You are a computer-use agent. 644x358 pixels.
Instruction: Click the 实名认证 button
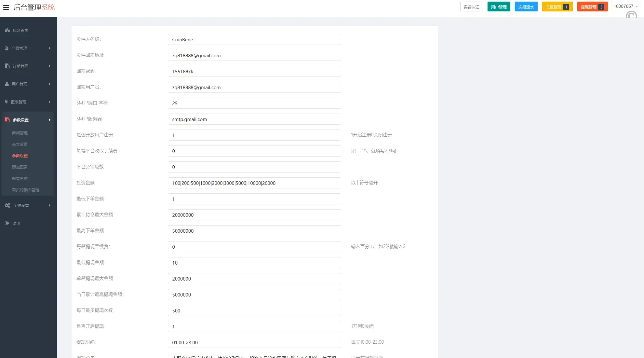[471, 7]
